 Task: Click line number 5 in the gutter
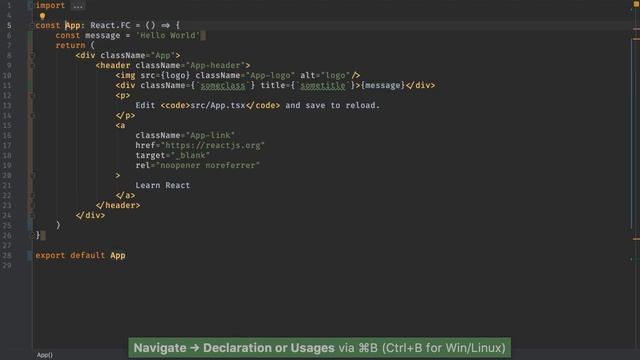[9, 25]
